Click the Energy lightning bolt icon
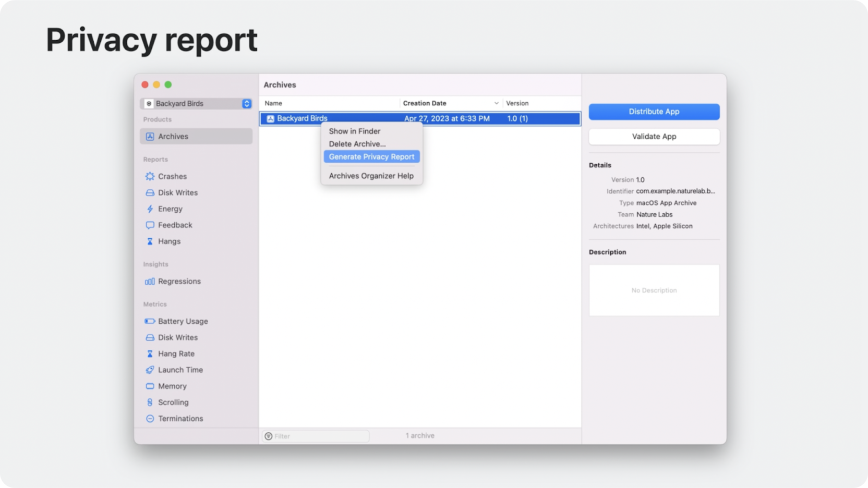The height and width of the screenshot is (488, 868). click(x=150, y=209)
